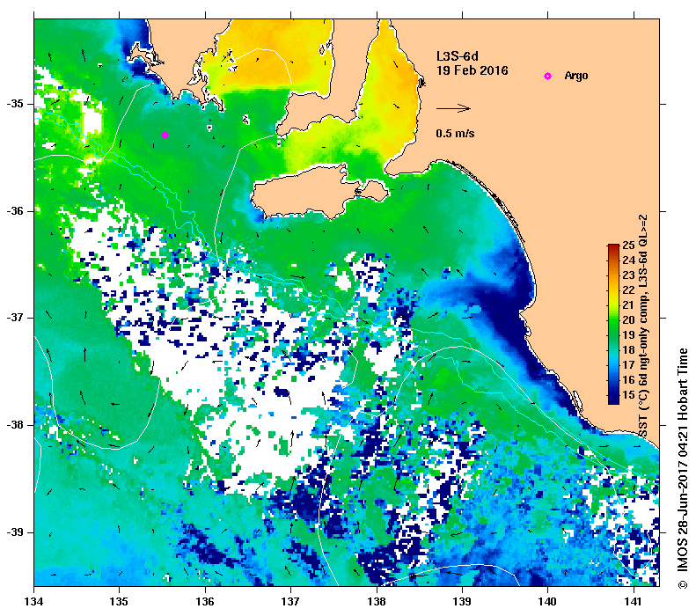The width and height of the screenshot is (696, 616).
Task: Click the 'Argo' legend label
Action: [576, 76]
